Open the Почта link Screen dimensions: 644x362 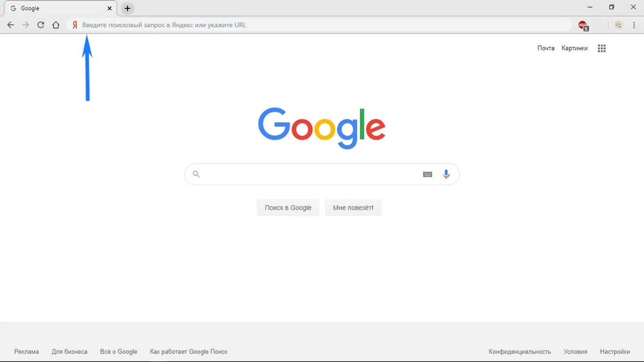pyautogui.click(x=546, y=48)
